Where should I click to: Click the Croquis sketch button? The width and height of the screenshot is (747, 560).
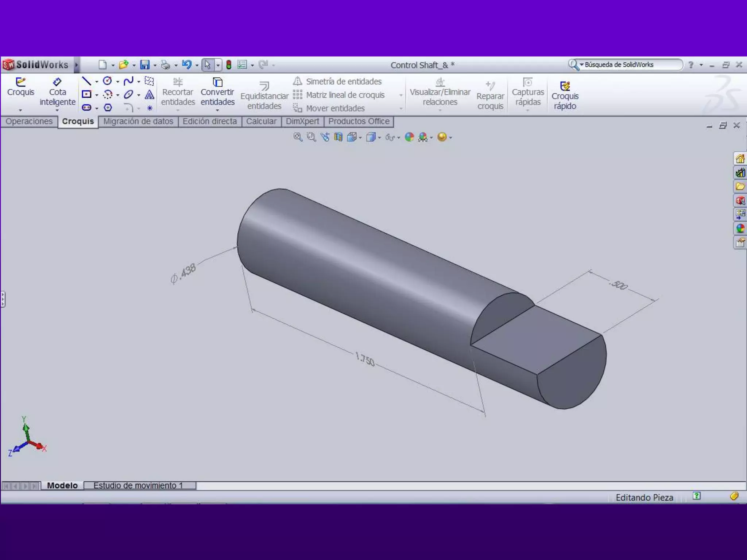[21, 87]
